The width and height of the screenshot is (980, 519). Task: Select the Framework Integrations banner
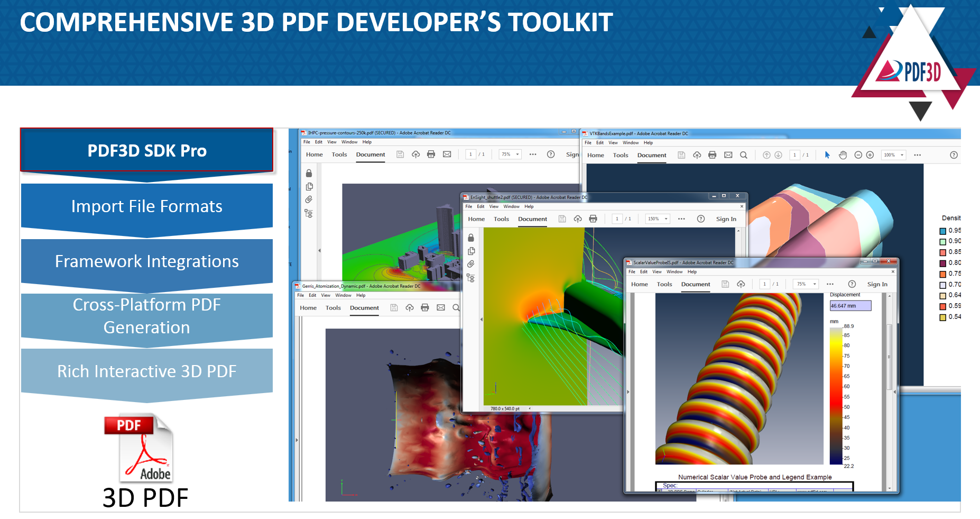[x=147, y=262]
